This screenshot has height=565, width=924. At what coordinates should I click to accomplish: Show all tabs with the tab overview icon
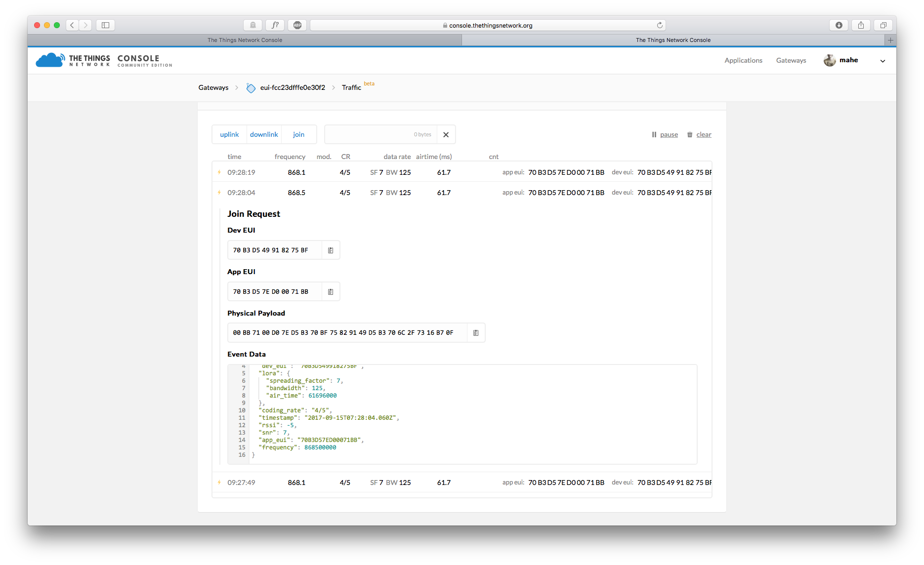point(883,25)
